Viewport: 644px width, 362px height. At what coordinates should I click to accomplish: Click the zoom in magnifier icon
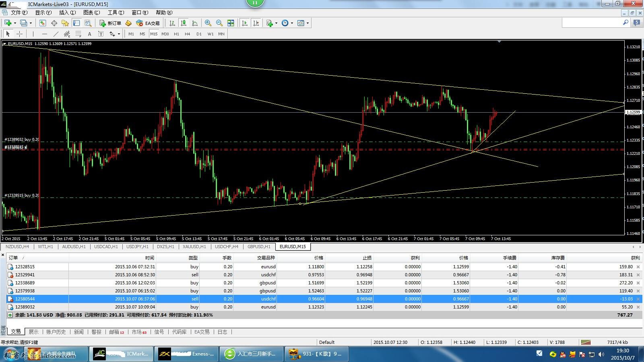point(208,23)
